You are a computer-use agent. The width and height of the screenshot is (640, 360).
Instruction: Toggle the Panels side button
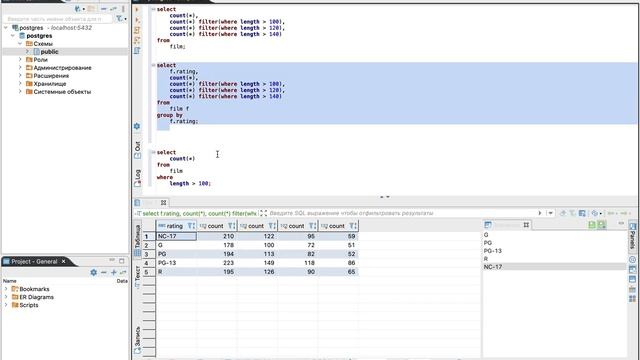[x=632, y=237]
